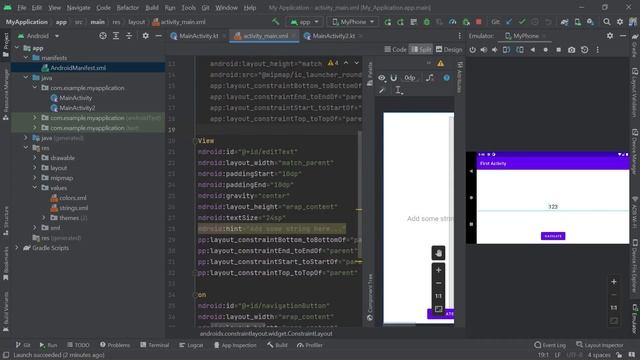This screenshot has height=360, width=640.
Task: Open the Problems tool window
Action: (x=115, y=345)
